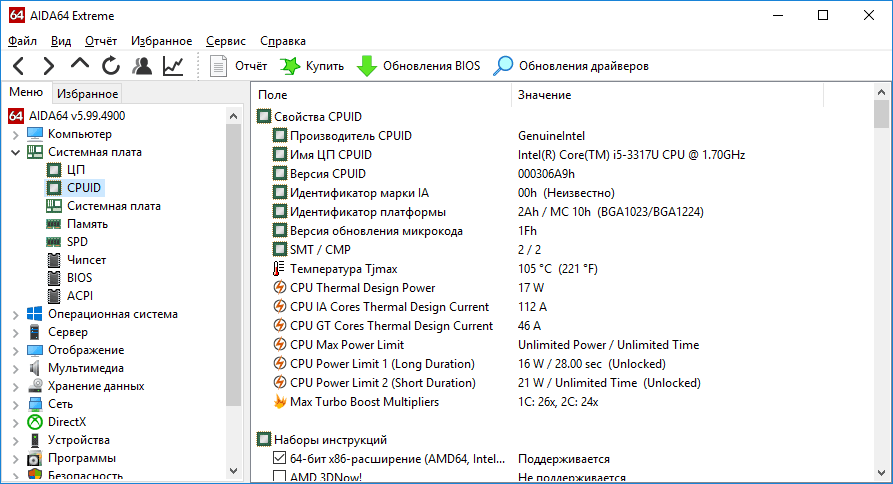Switch to the Избранное tab in the sidebar
The width and height of the screenshot is (893, 484).
(87, 93)
